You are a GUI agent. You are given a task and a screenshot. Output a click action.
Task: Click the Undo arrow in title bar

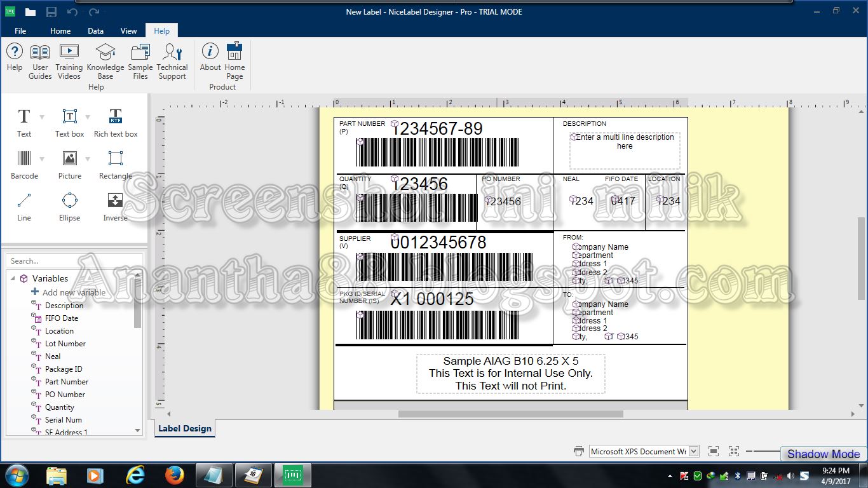click(72, 11)
